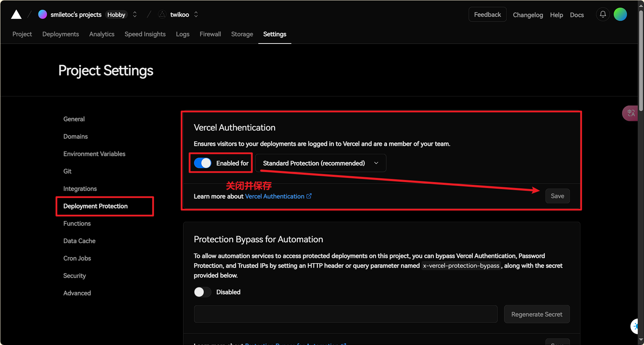This screenshot has height=345, width=644.
Task: Open Cron Jobs in sidebar
Action: [77, 258]
